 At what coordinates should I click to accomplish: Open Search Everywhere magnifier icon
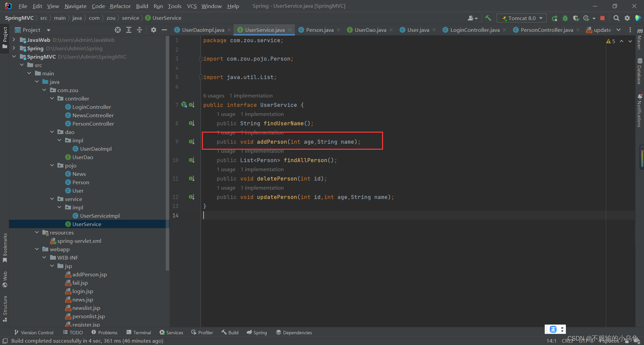point(616,18)
